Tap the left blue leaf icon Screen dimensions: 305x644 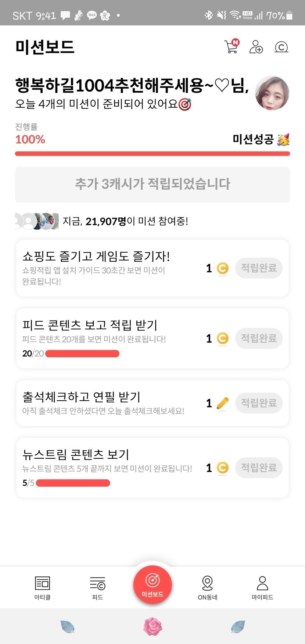coord(67,626)
